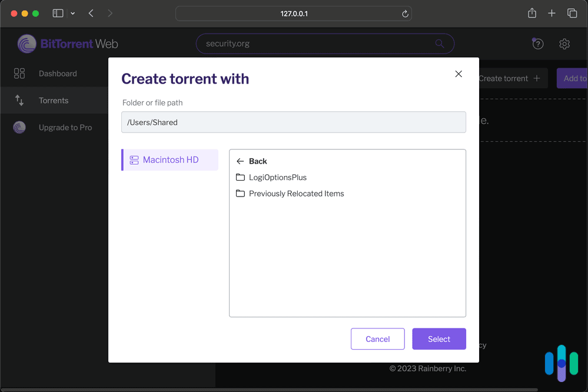This screenshot has height=392, width=588.
Task: Switch to the Dashboard section
Action: pos(57,73)
